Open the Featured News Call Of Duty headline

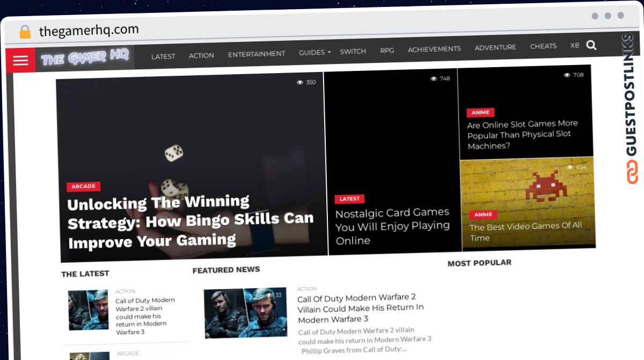point(361,308)
